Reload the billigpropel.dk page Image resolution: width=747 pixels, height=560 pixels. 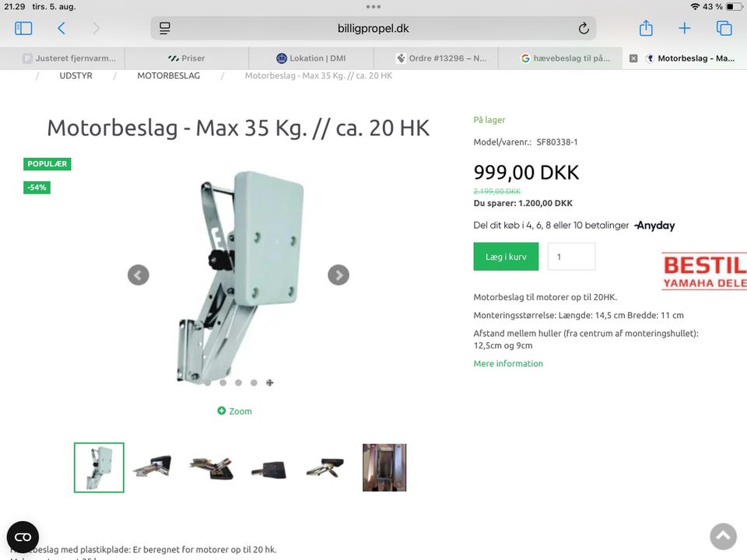tap(584, 28)
